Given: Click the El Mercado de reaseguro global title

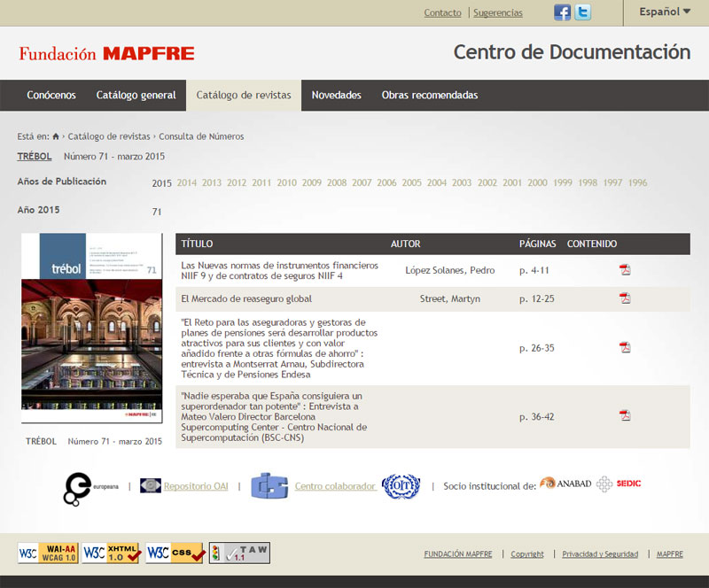Looking at the screenshot, I should [x=246, y=298].
